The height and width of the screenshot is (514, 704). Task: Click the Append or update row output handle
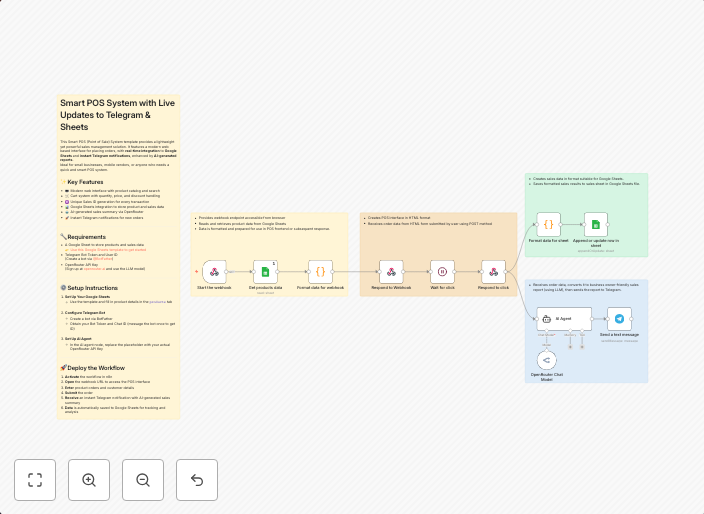pos(608,224)
